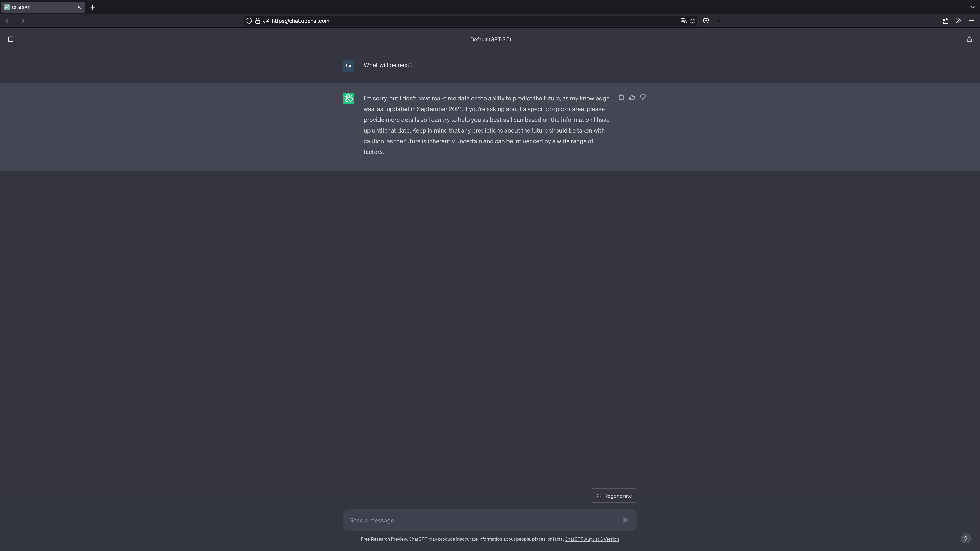Save page to Pocket
980x551 pixels.
[x=706, y=21]
